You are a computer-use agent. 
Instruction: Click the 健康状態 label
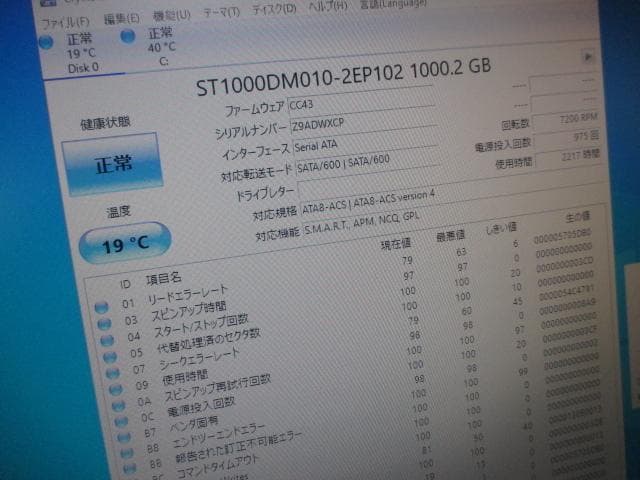pyautogui.click(x=105, y=123)
